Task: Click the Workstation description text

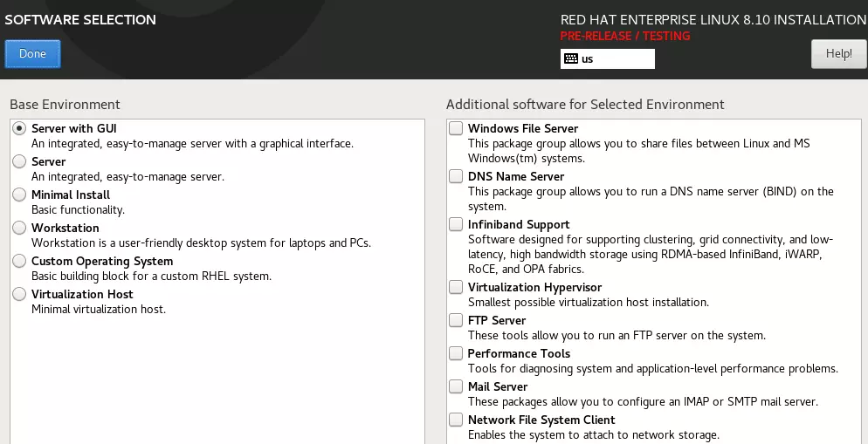Action: (x=201, y=242)
